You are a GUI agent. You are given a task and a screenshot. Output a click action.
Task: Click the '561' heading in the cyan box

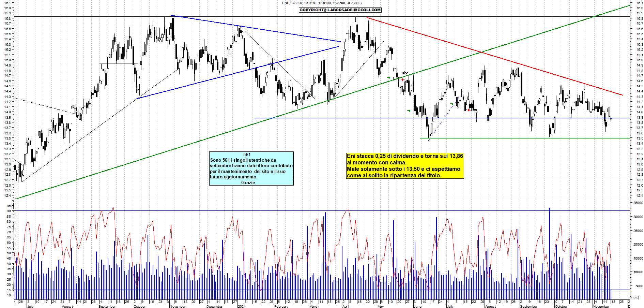tap(247, 155)
